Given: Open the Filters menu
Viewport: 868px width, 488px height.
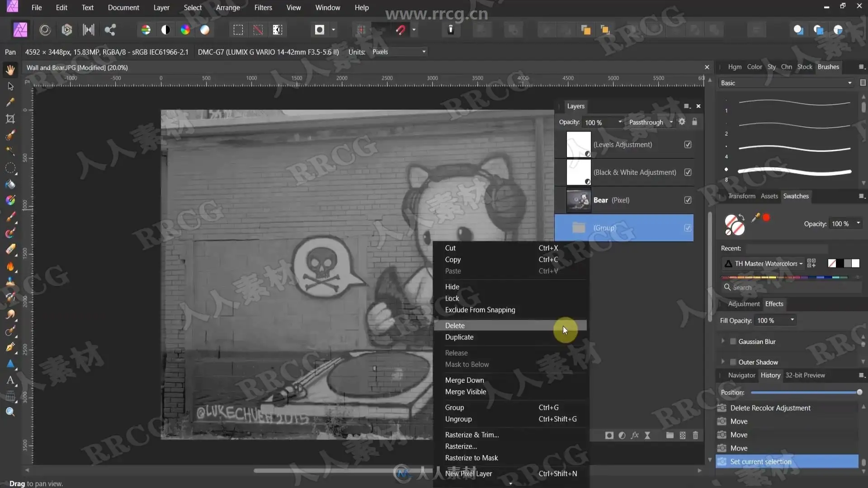Looking at the screenshot, I should click(x=263, y=8).
